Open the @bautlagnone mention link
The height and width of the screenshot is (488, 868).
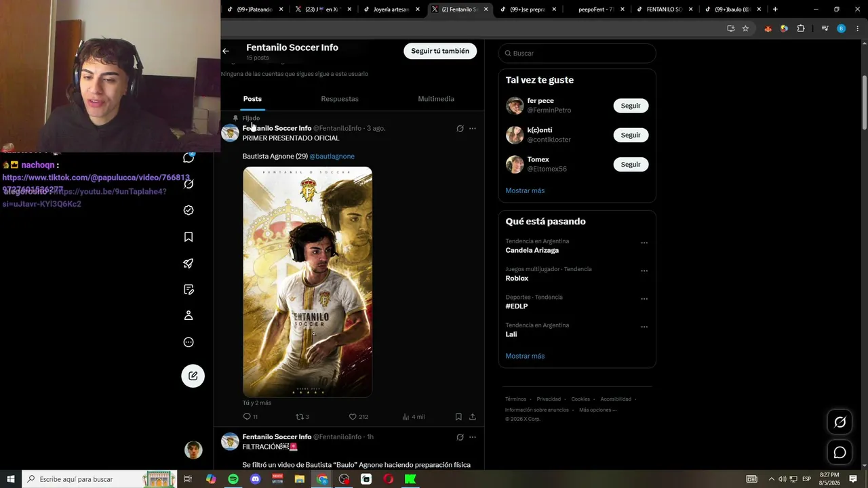tap(332, 157)
